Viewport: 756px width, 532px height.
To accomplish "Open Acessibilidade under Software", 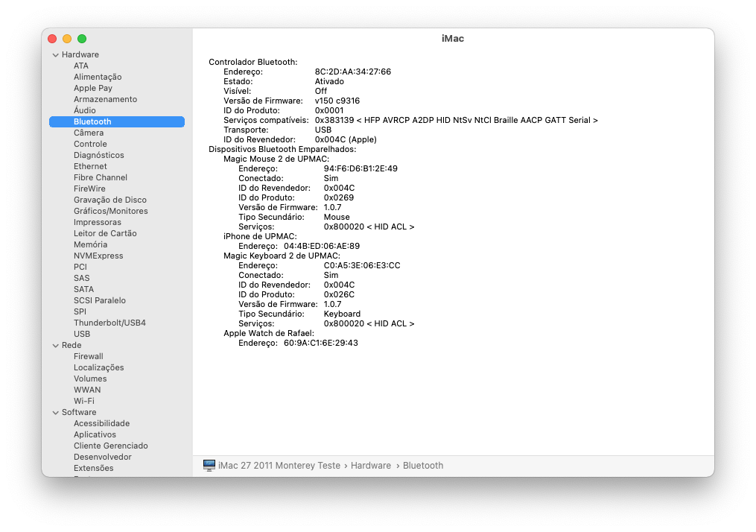I will point(101,423).
